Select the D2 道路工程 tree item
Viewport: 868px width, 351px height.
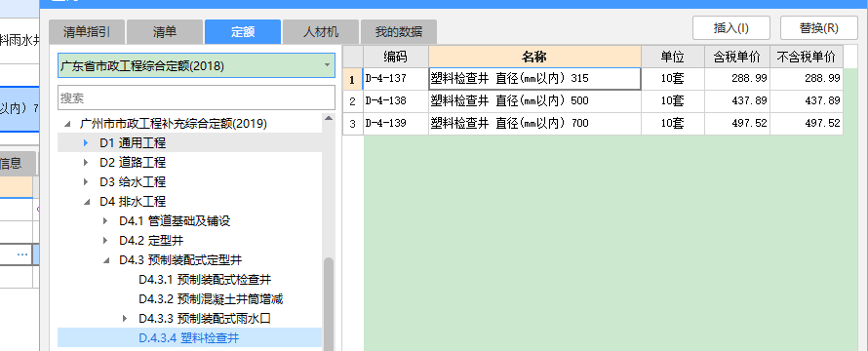(x=133, y=163)
